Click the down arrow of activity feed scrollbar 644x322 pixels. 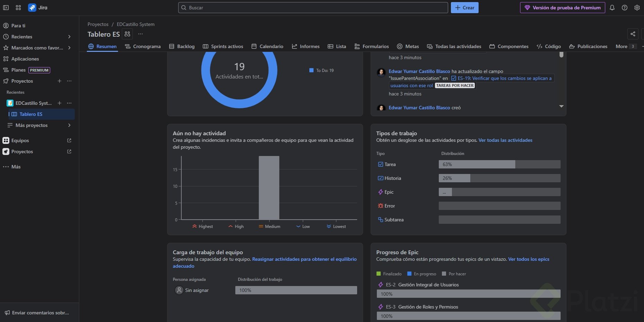click(561, 106)
